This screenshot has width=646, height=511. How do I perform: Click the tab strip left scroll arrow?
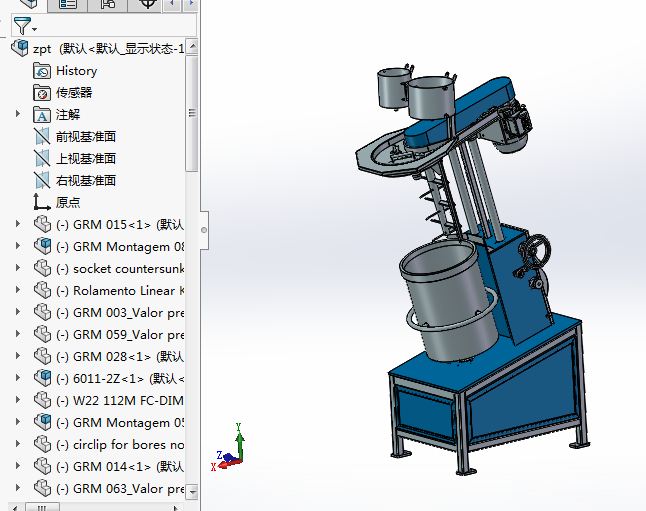[173, 4]
